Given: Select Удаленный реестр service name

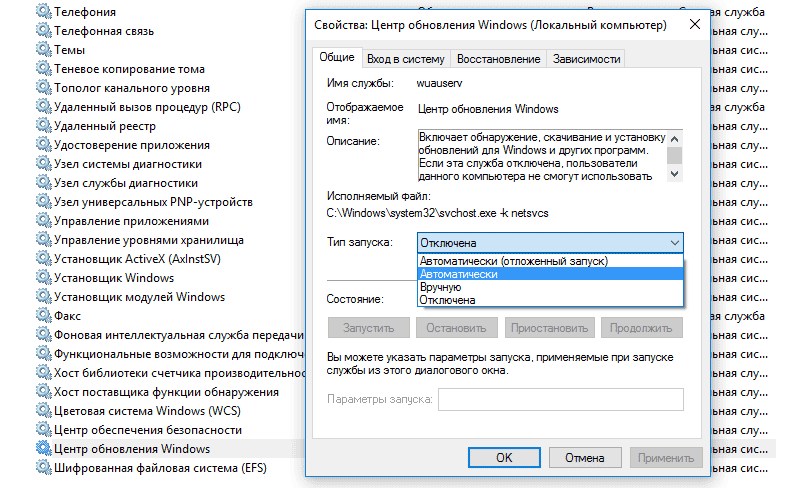Looking at the screenshot, I should pyautogui.click(x=105, y=126).
